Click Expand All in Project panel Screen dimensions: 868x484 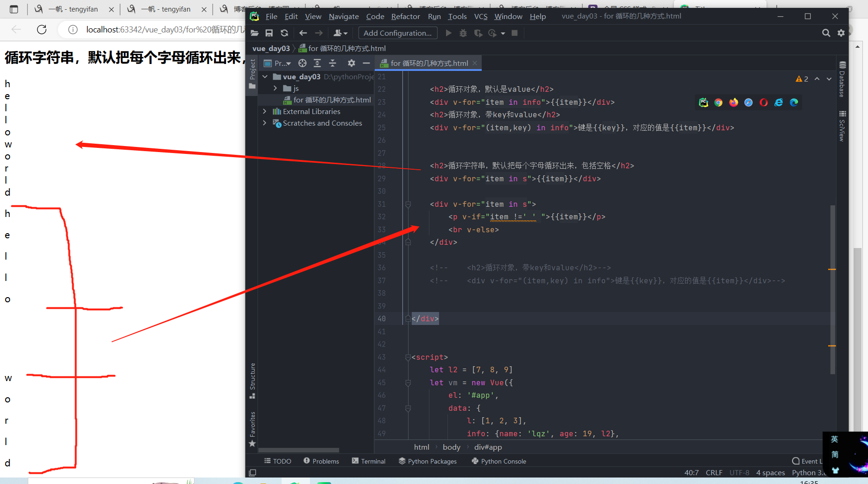(317, 63)
